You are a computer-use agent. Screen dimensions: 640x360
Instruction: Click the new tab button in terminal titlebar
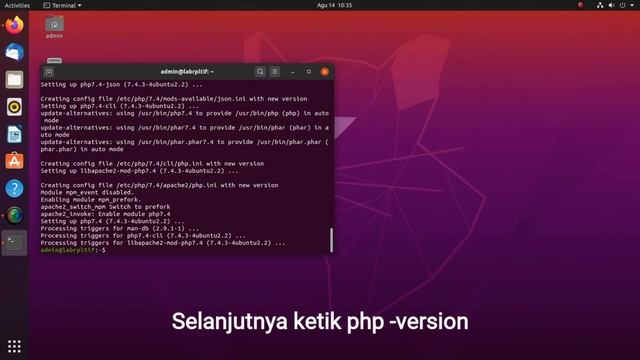click(49, 72)
